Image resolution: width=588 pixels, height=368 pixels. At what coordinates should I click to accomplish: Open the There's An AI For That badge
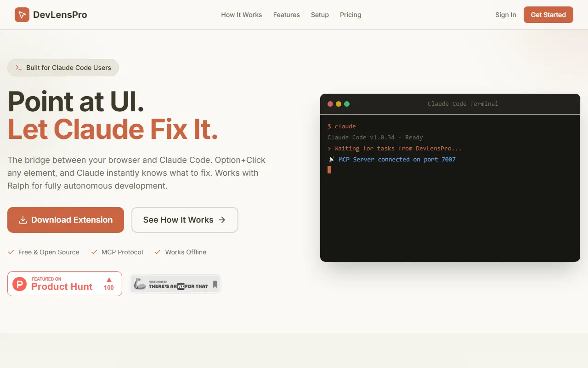175,284
